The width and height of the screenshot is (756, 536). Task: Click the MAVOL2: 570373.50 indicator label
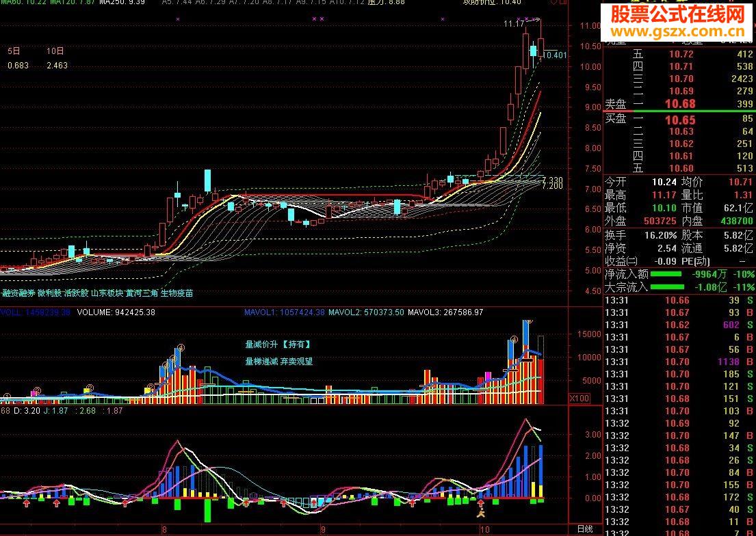click(366, 312)
